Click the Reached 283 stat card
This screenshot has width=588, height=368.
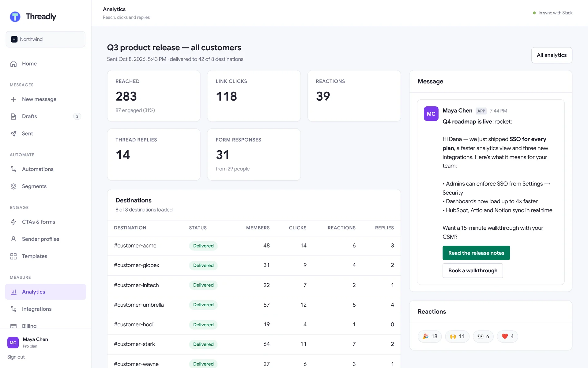pos(154,96)
